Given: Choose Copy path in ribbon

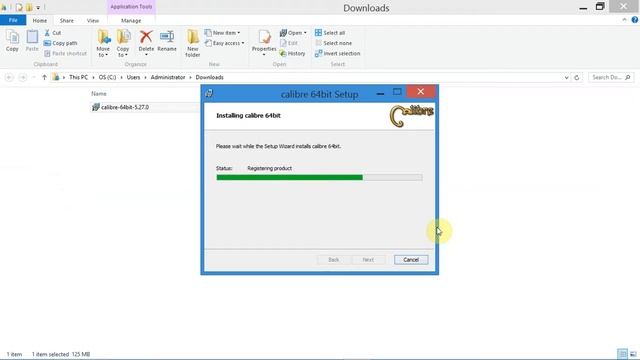Looking at the screenshot, I should 60,43.
